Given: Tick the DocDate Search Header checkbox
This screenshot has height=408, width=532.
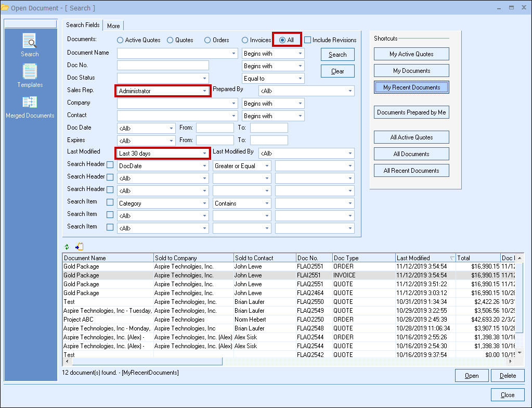Looking at the screenshot, I should [110, 165].
